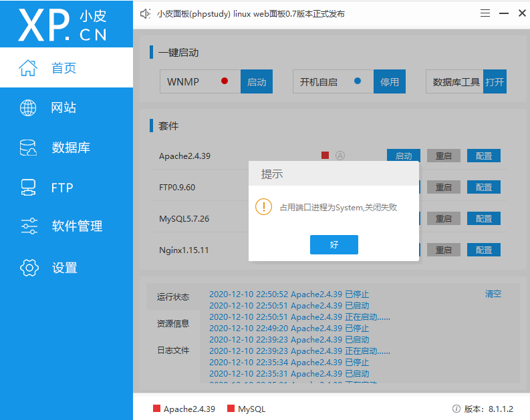Click the Nginx1.15.11 row name
This screenshot has width=530, height=420.
(x=184, y=250)
